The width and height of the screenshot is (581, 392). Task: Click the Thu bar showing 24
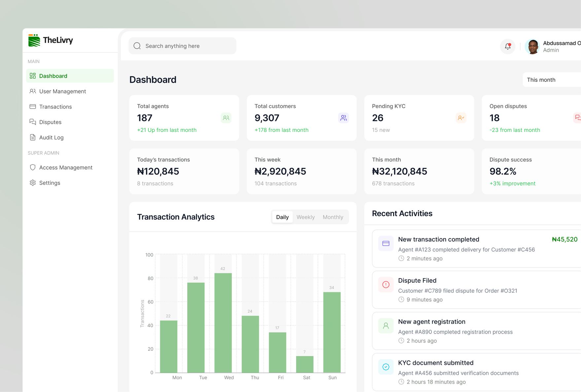click(250, 344)
